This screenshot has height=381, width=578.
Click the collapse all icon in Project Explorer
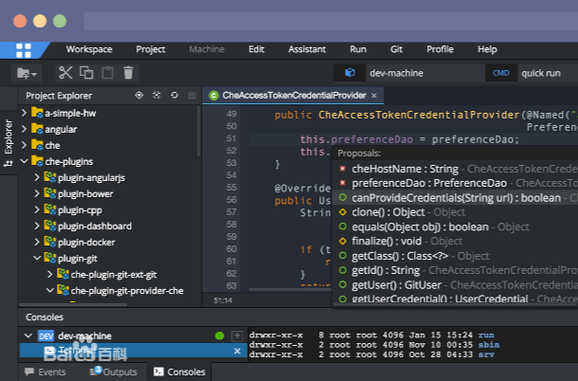click(157, 95)
